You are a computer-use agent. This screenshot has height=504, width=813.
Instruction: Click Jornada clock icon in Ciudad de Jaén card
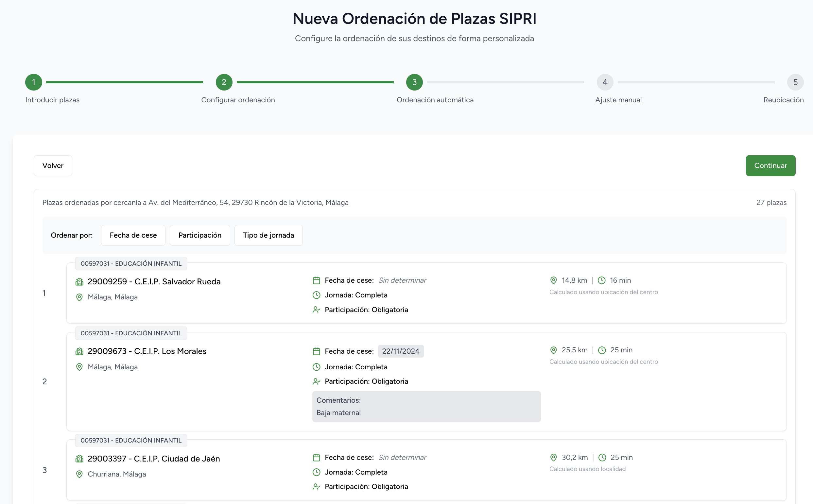click(x=317, y=472)
